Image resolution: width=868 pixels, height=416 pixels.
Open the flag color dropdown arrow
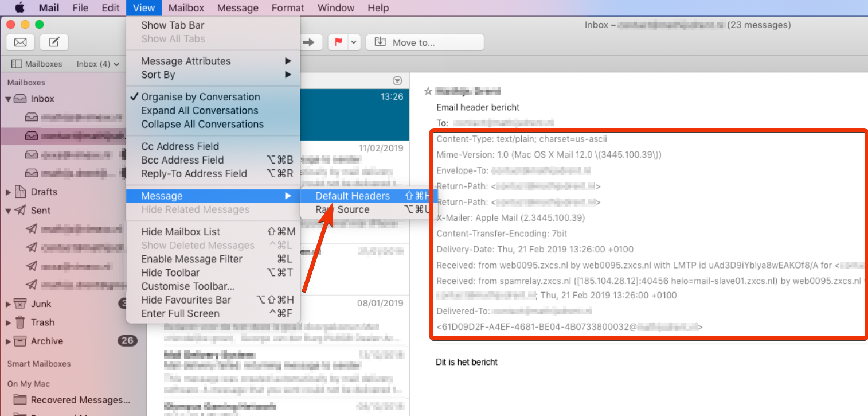(354, 42)
